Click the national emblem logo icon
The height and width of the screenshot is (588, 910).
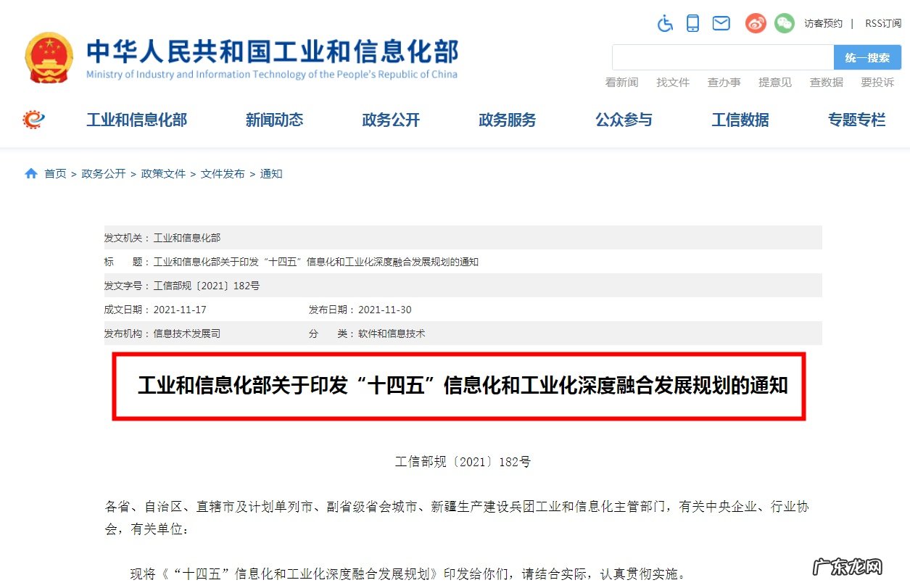pos(49,56)
